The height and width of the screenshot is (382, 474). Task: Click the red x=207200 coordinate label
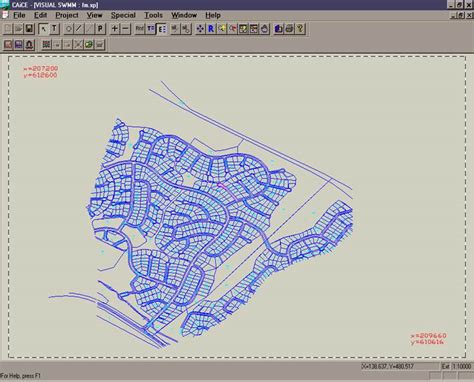pyautogui.click(x=41, y=68)
